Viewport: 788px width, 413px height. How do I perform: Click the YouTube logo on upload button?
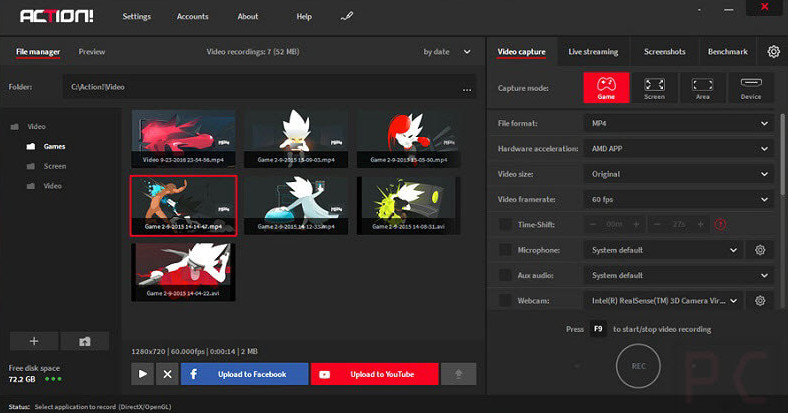click(x=325, y=374)
